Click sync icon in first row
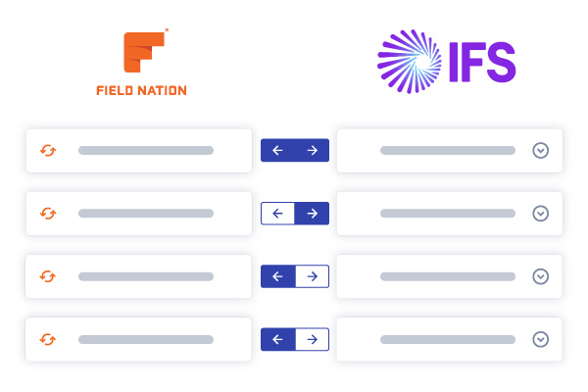588x392 pixels. (x=48, y=151)
